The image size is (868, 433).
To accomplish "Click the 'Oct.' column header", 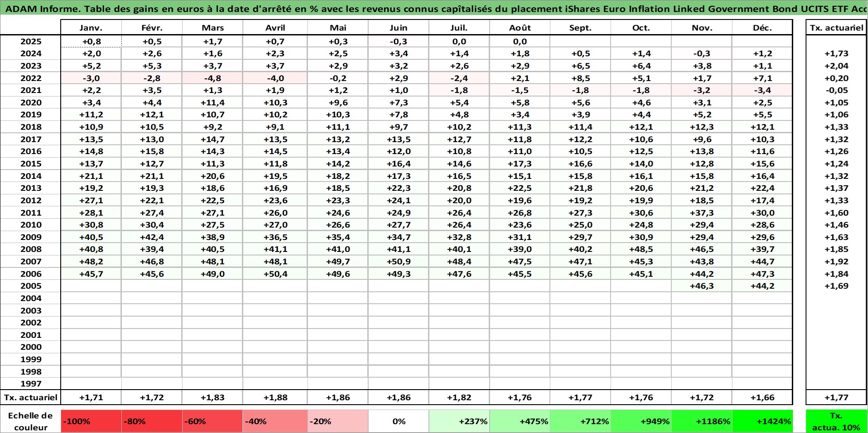I will coord(641,27).
